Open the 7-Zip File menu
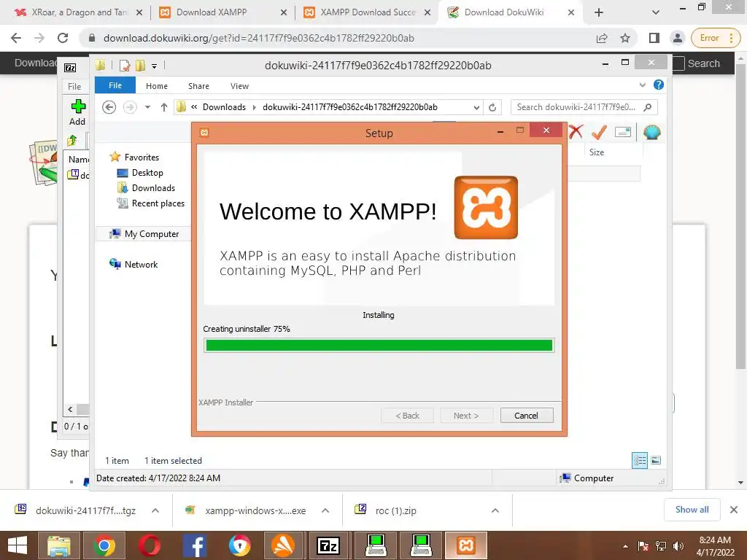Viewport: 747px width, 560px height. 74,87
